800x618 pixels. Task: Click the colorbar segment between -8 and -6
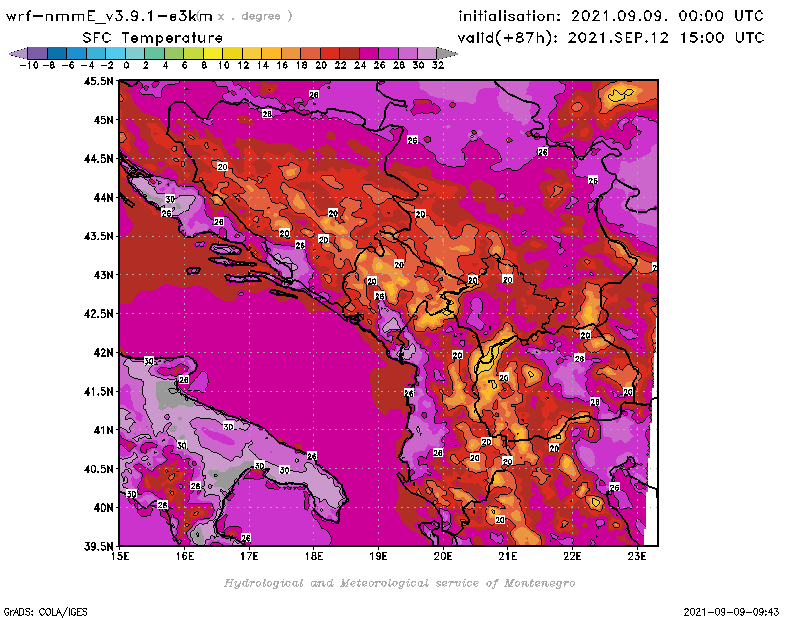coord(57,53)
